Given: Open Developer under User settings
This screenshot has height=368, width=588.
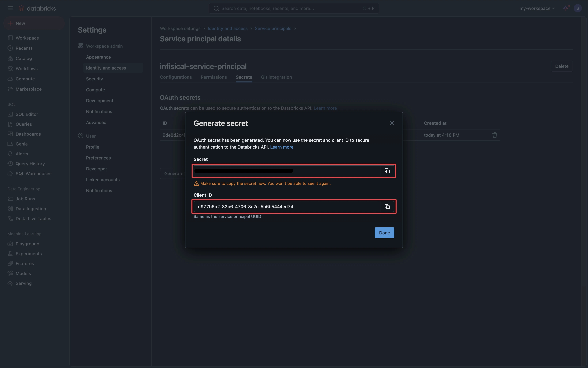Looking at the screenshot, I should click(x=96, y=169).
